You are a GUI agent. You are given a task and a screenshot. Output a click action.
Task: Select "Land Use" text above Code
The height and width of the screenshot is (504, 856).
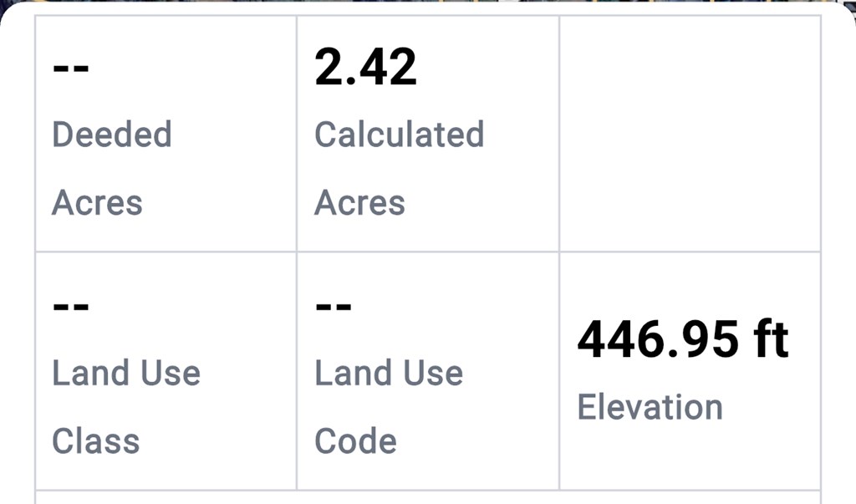point(389,373)
